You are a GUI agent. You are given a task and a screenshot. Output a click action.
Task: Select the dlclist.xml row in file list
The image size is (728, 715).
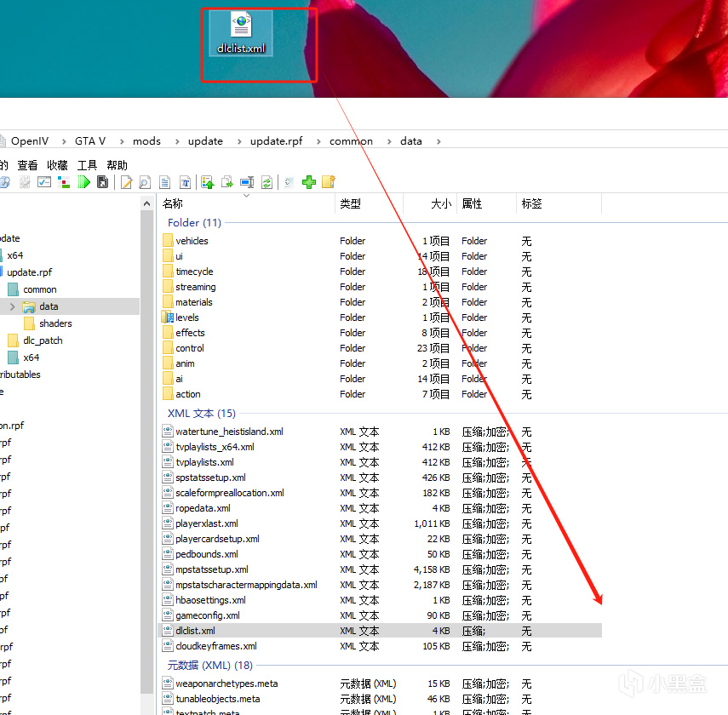(x=381, y=631)
